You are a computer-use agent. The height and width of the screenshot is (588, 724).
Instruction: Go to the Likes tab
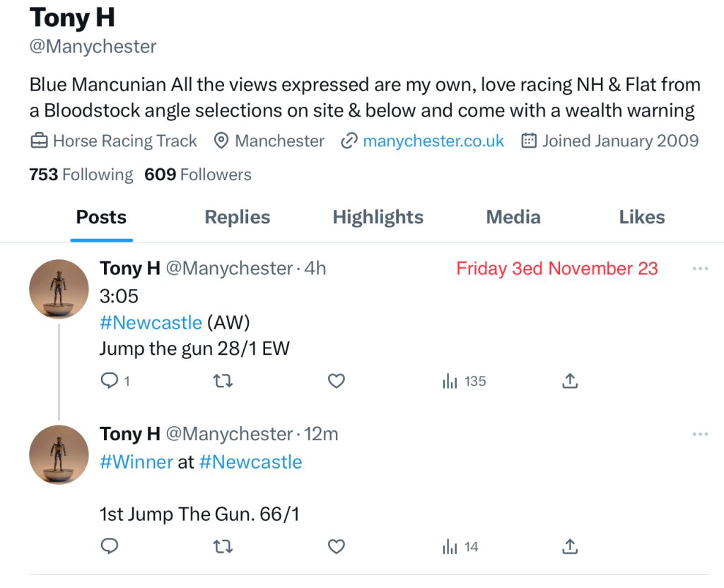tap(641, 217)
